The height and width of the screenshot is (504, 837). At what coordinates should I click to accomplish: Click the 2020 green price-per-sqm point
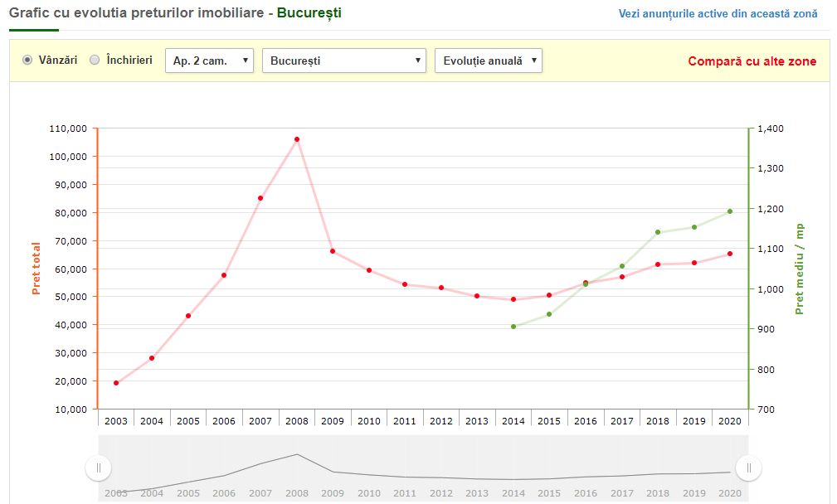[730, 211]
